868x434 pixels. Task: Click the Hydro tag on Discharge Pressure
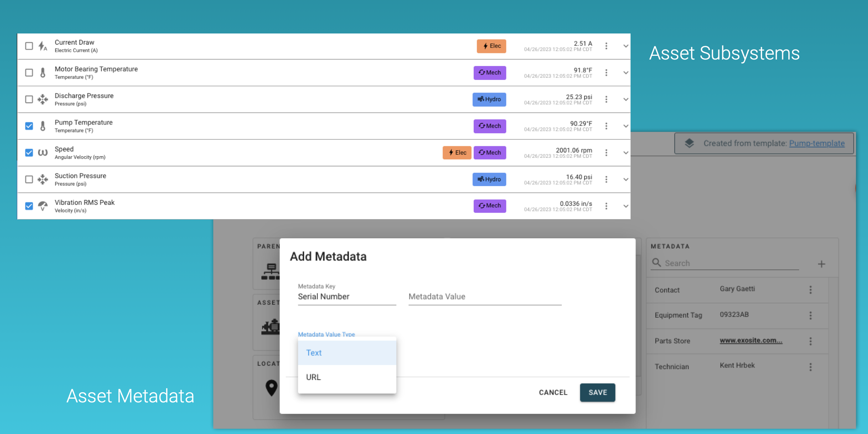tap(489, 99)
